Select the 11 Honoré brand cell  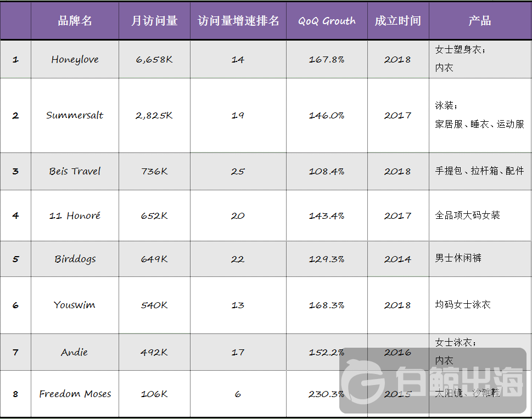pos(75,216)
